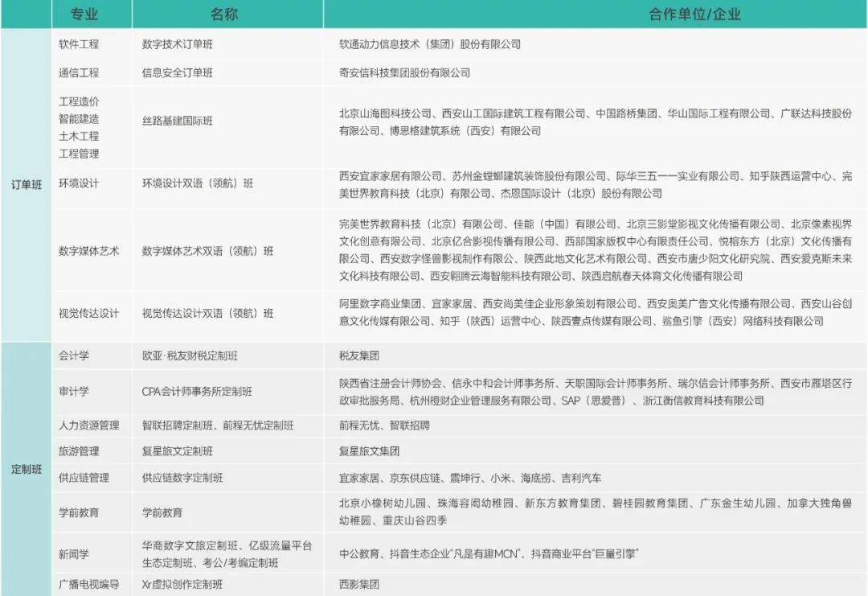
Task: Click the 供应链数字定制班 cell
Action: pyautogui.click(x=182, y=478)
